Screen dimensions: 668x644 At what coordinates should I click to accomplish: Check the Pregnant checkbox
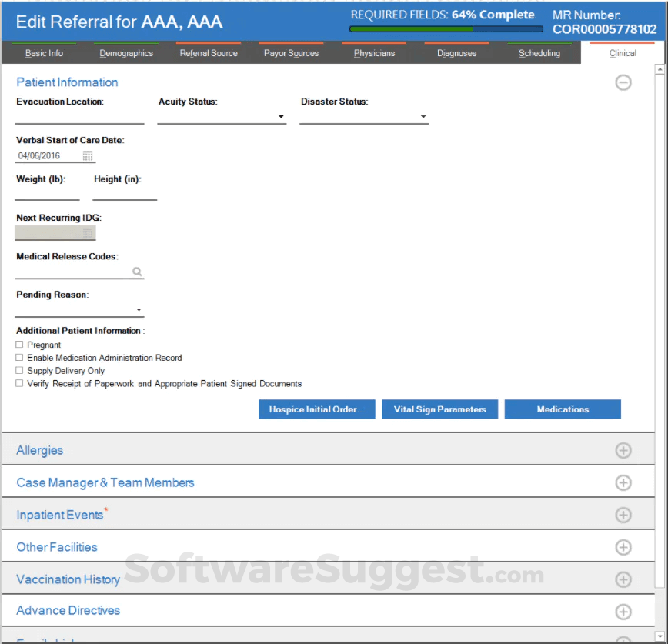point(18,344)
